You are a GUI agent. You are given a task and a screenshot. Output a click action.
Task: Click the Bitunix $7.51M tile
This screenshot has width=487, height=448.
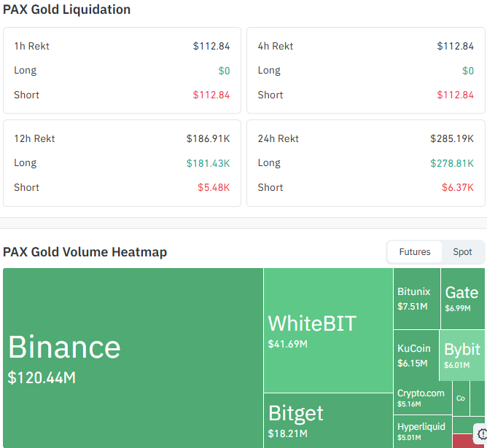(x=417, y=299)
